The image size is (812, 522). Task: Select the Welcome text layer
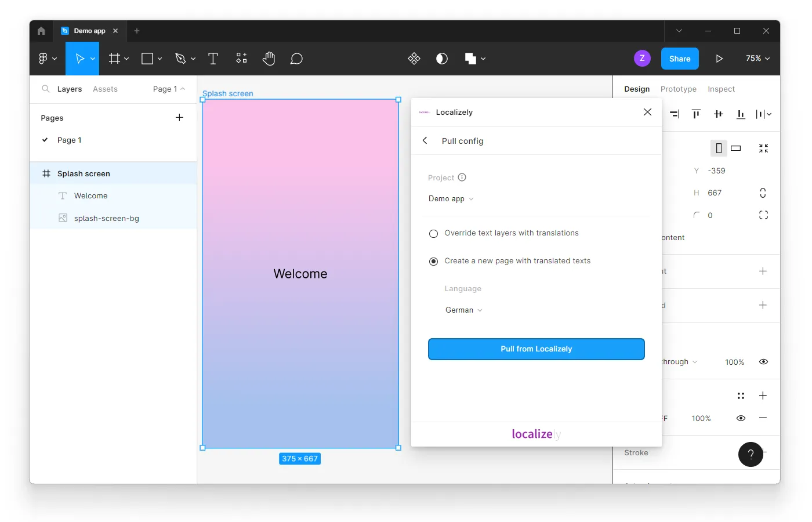point(113,195)
